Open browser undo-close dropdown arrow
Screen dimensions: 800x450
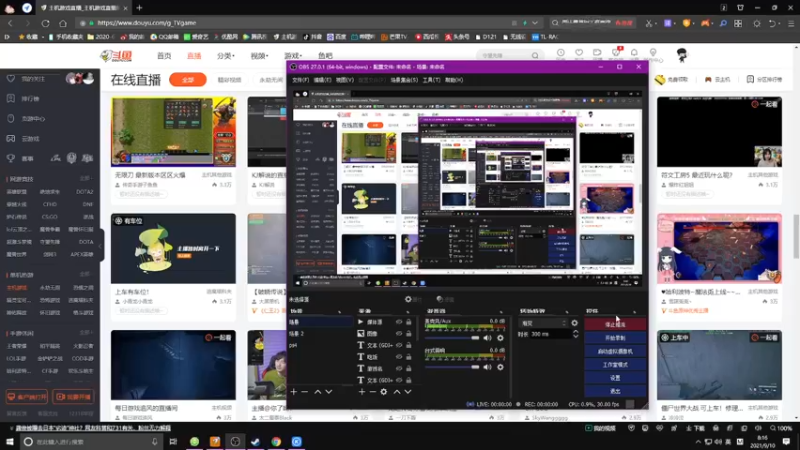(x=780, y=23)
